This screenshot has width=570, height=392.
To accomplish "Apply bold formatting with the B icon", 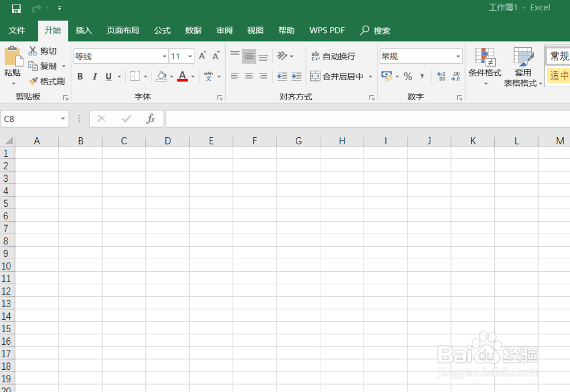I will click(x=80, y=76).
